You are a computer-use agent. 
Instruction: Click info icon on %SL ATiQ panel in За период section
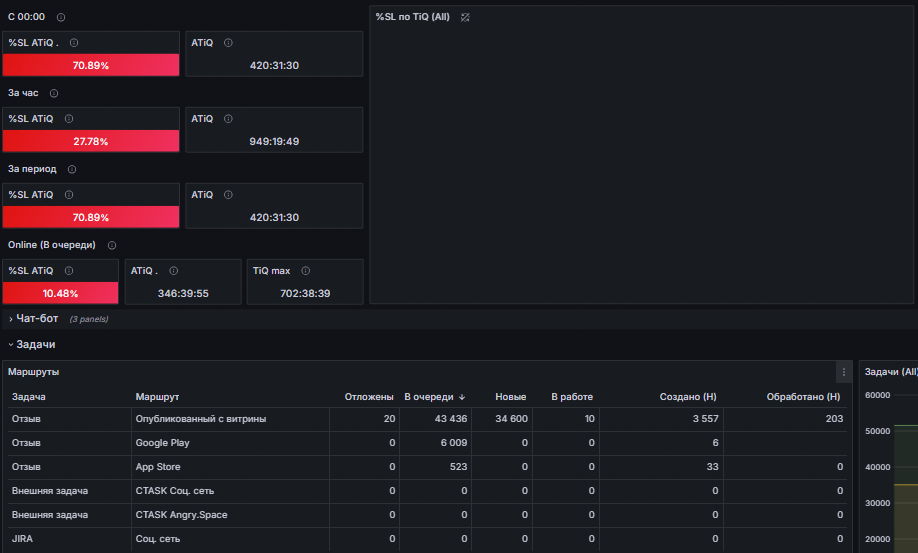coord(69,195)
